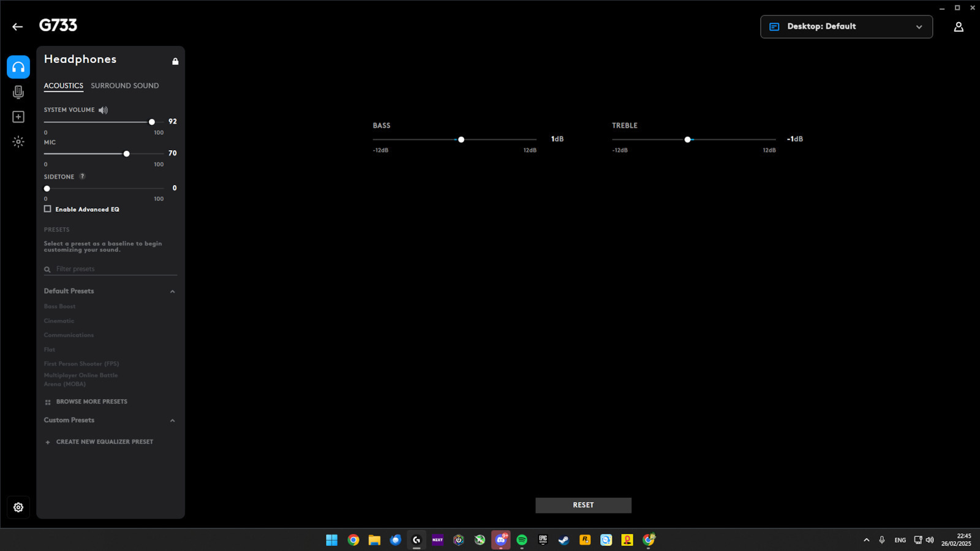Mute system volume using speaker icon
This screenshot has height=551, width=980.
click(x=103, y=110)
